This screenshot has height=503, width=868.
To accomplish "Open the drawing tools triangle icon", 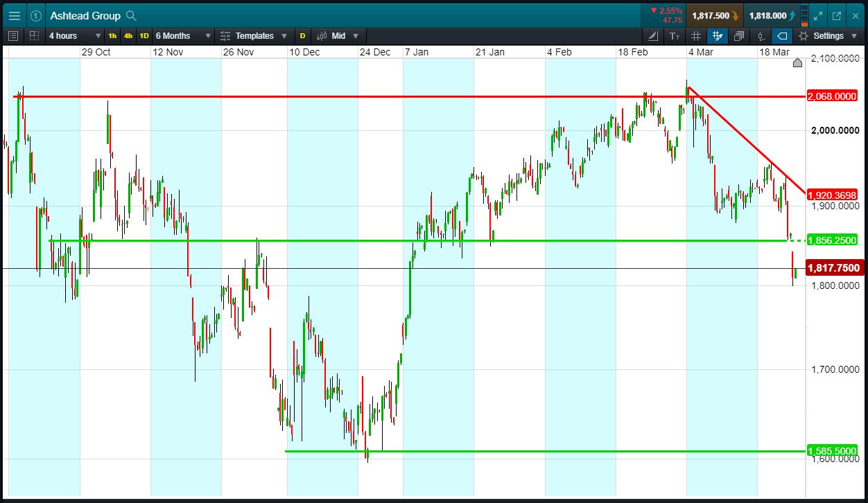I will point(653,36).
